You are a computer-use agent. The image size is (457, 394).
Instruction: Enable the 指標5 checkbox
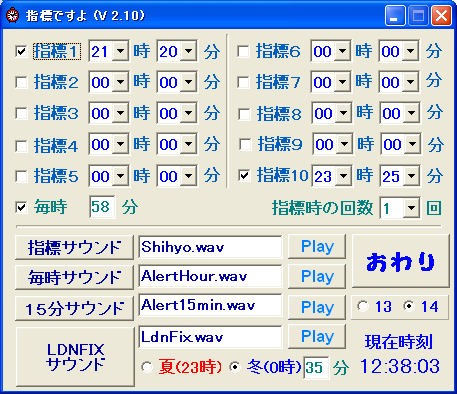[x=21, y=176]
